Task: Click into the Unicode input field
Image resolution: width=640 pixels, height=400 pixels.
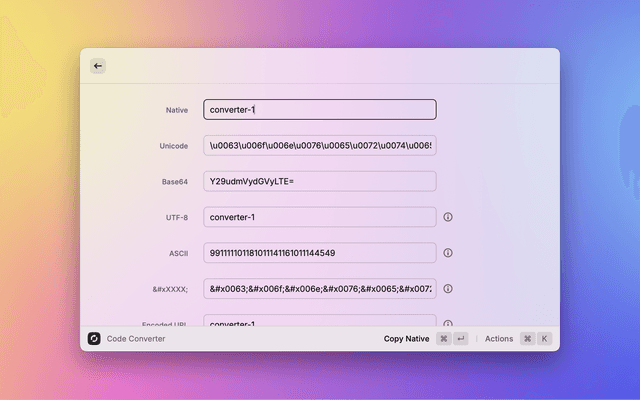Action: click(x=320, y=146)
